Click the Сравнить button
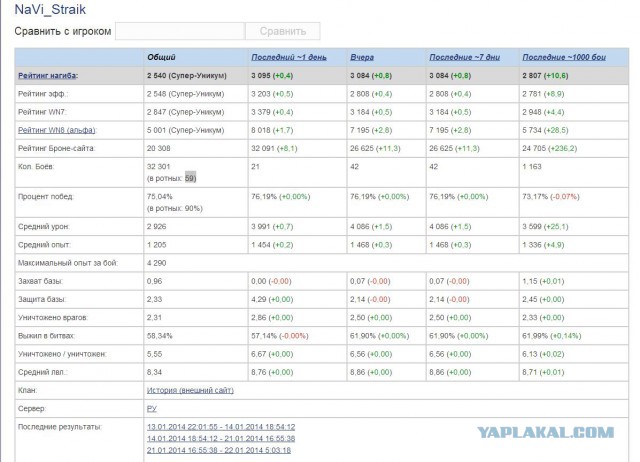The width and height of the screenshot is (640, 462). [x=283, y=31]
